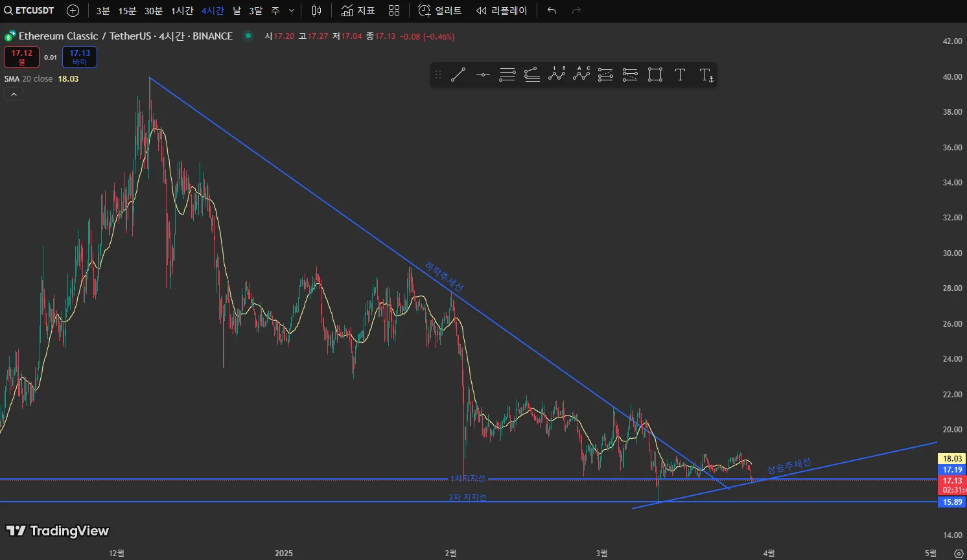Open the 지표 indicators menu

358,10
